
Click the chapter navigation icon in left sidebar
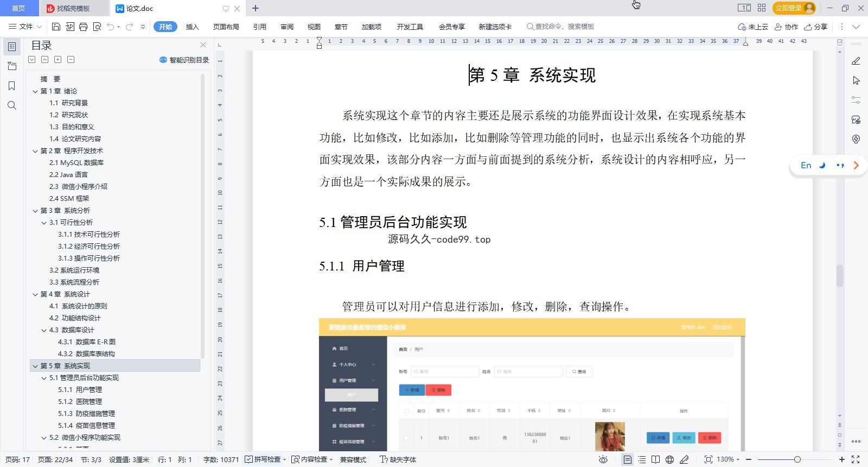click(12, 66)
